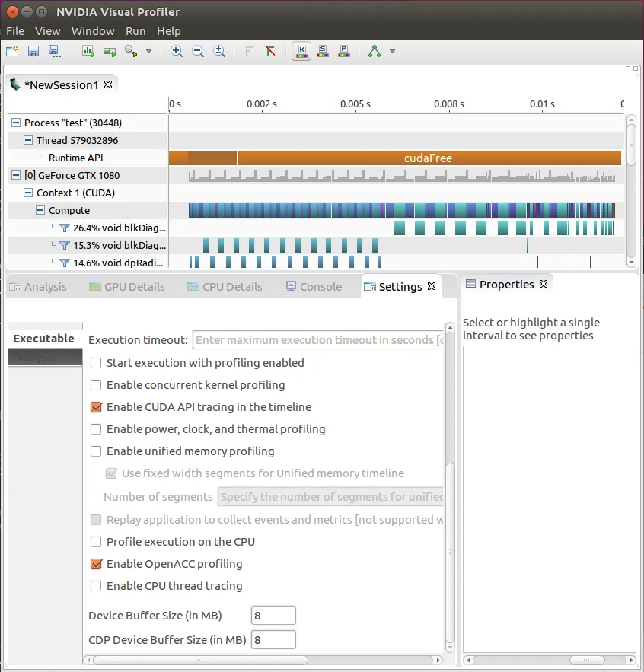Click the Execution timeout input field

coord(318,340)
